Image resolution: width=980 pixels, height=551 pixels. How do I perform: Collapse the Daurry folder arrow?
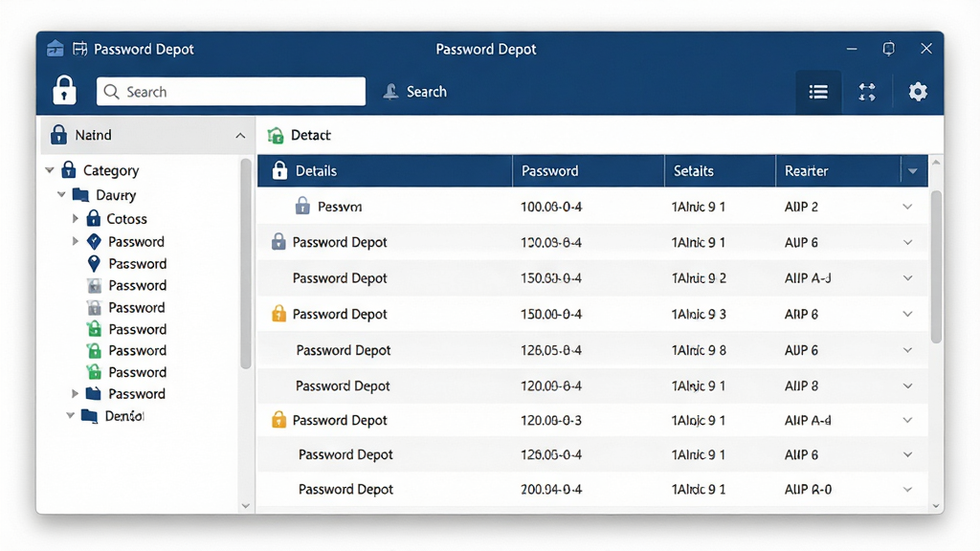pyautogui.click(x=61, y=194)
